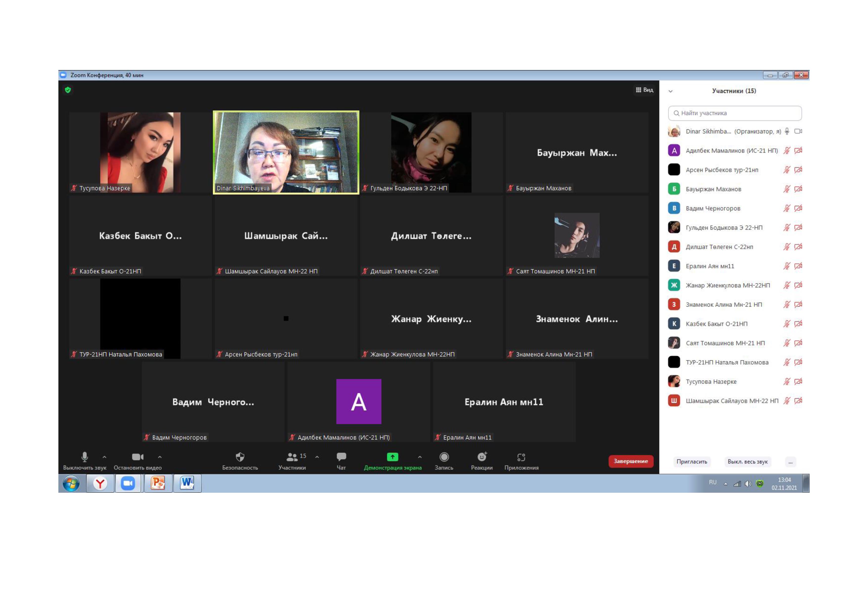
Task: Click the green encryption shield icon
Action: click(68, 90)
